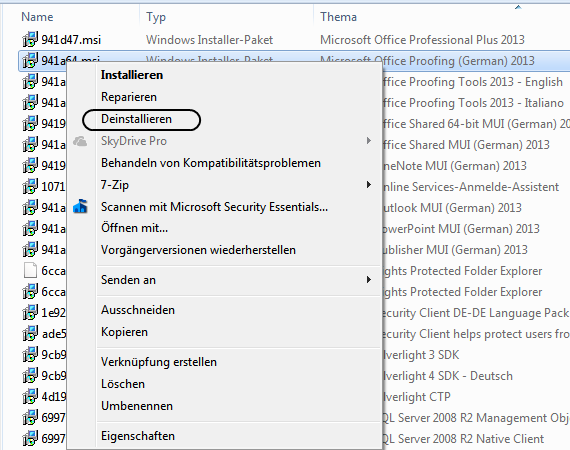This screenshot has height=450, width=570.
Task: Expand the 7-Zip submenu arrow
Action: [x=369, y=185]
